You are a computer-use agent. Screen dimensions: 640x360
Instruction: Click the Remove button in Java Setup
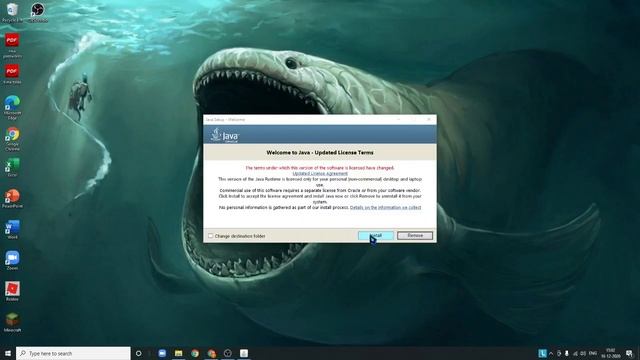415,236
